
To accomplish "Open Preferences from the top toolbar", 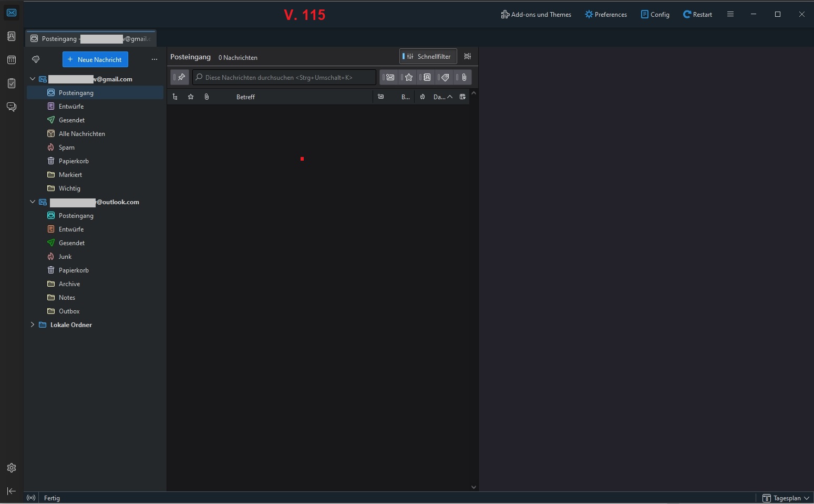I will [x=606, y=15].
